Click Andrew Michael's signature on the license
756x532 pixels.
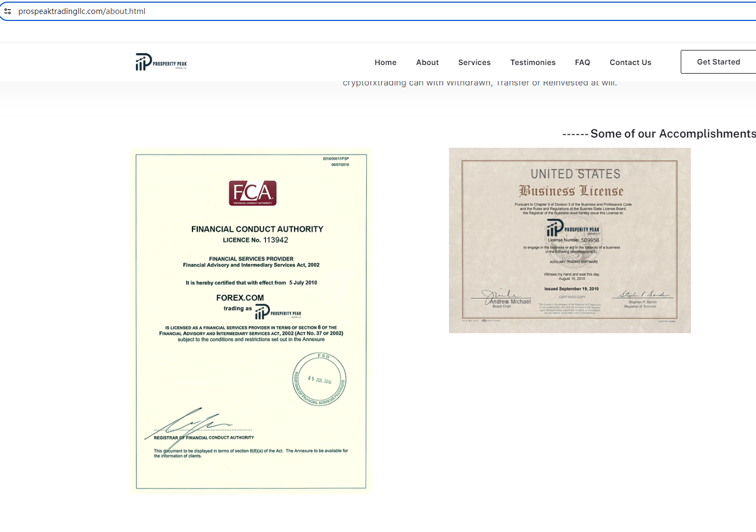(x=500, y=294)
